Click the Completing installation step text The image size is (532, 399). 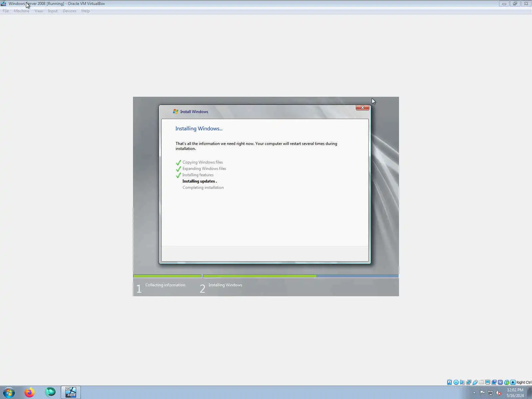[x=203, y=188]
